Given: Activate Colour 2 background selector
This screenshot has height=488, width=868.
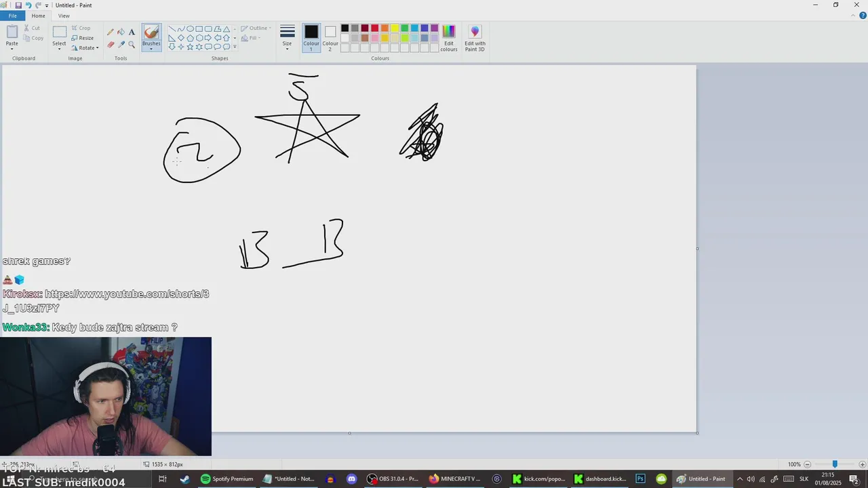Looking at the screenshot, I should click(x=330, y=38).
